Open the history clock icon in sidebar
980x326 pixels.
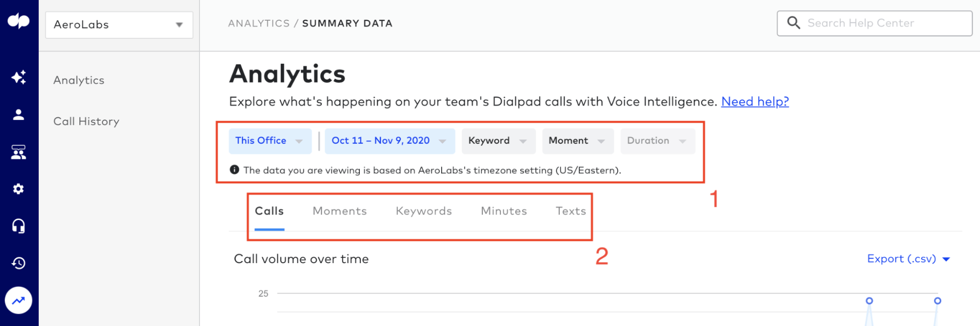pyautogui.click(x=19, y=263)
